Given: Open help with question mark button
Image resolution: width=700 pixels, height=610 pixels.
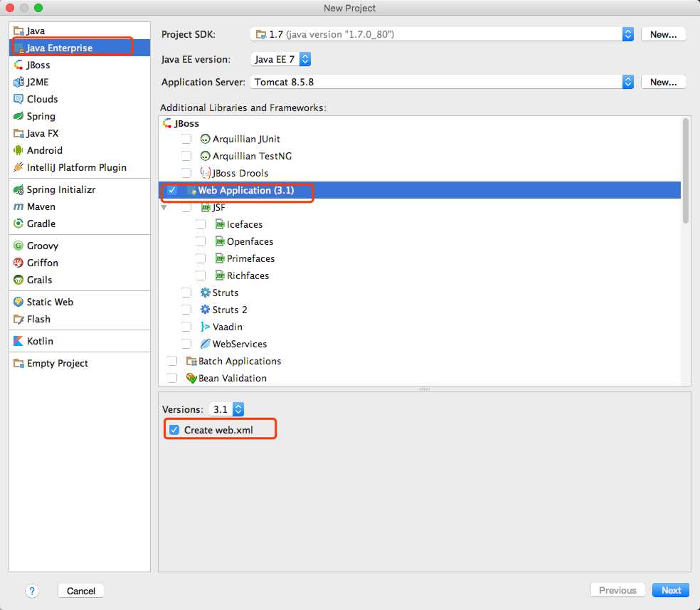Looking at the screenshot, I should (32, 591).
